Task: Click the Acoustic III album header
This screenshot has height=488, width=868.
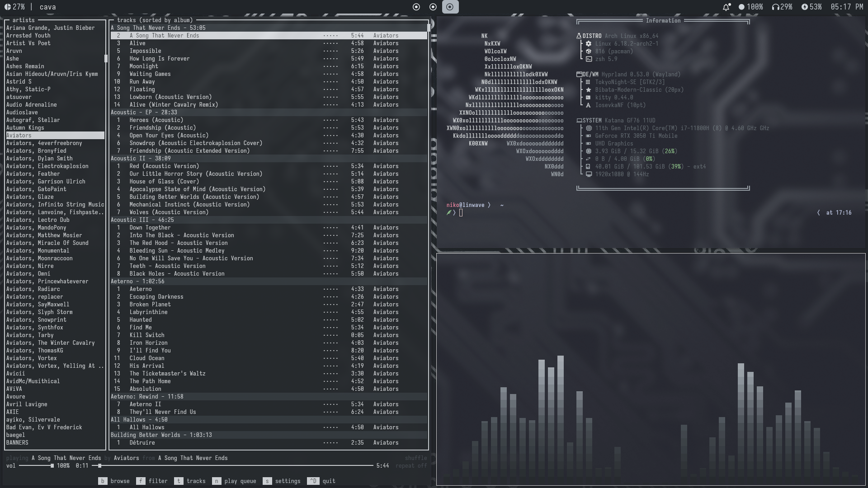Action: coord(142,220)
